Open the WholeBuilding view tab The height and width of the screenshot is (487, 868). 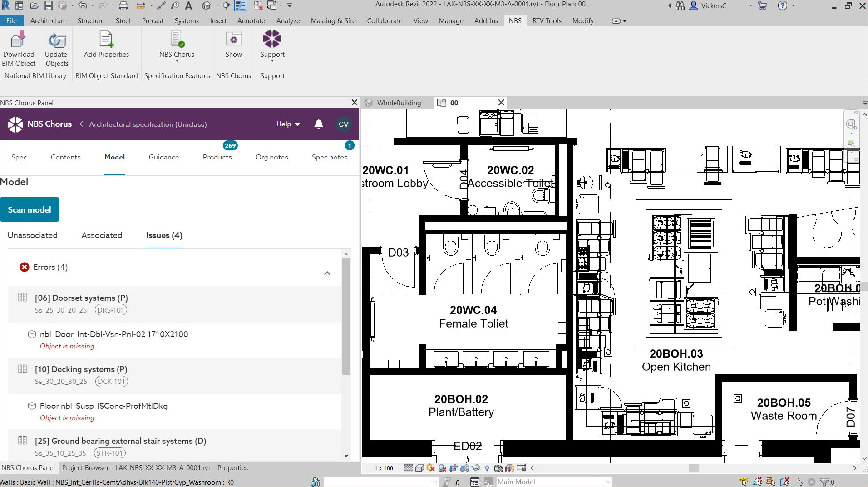click(399, 103)
